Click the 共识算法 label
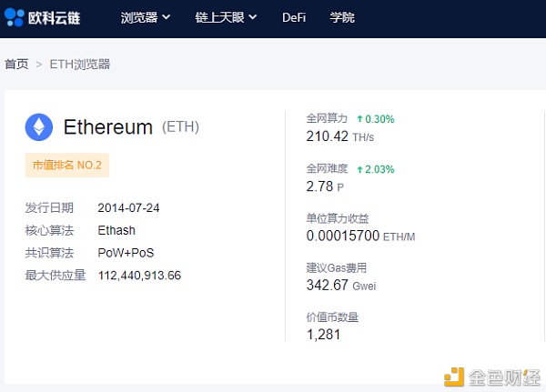 point(49,253)
